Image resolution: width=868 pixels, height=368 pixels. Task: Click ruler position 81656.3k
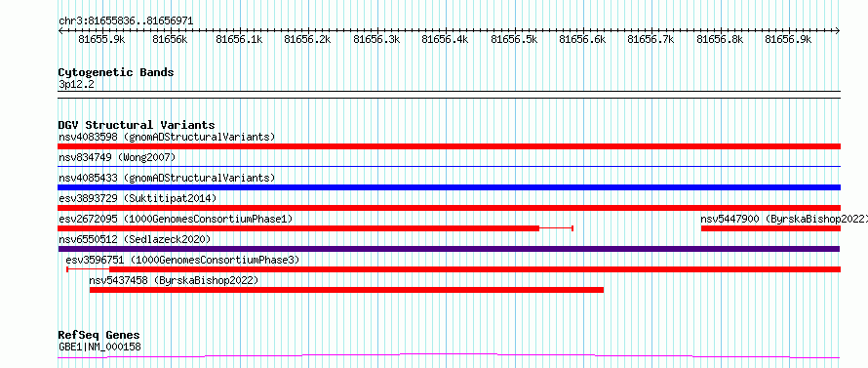(x=376, y=39)
